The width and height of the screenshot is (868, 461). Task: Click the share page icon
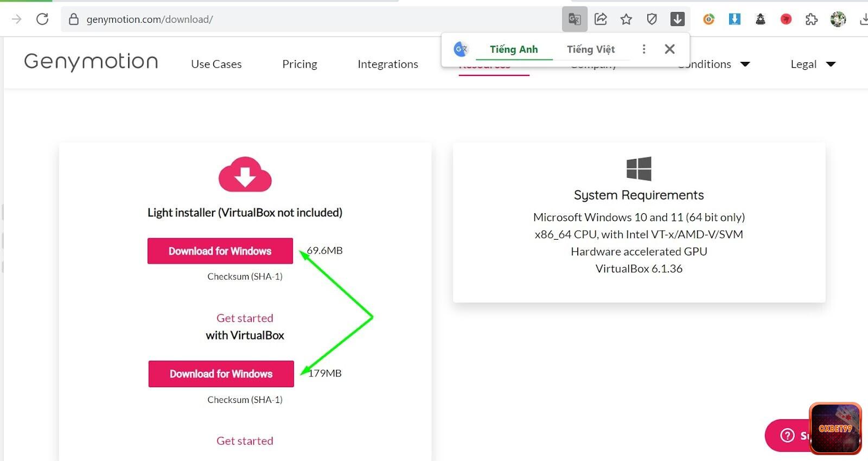601,19
